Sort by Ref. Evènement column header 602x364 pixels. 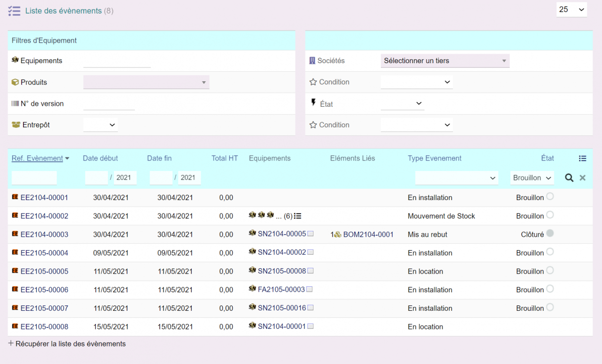[37, 158]
